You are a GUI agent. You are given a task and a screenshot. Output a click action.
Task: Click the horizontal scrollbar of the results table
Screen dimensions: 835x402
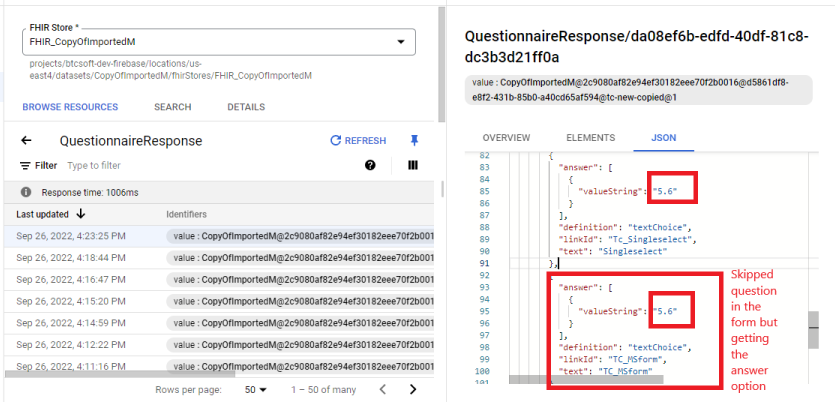pyautogui.click(x=120, y=374)
